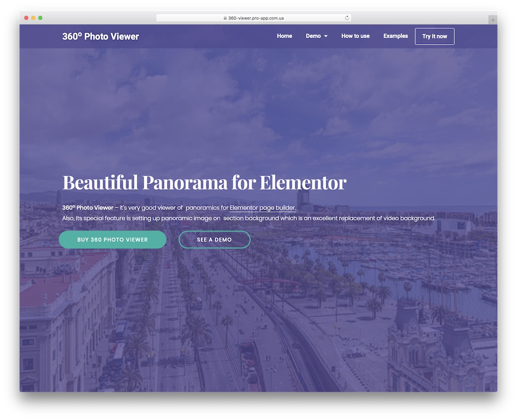Expand the Demo dropdown arrow

(x=326, y=36)
